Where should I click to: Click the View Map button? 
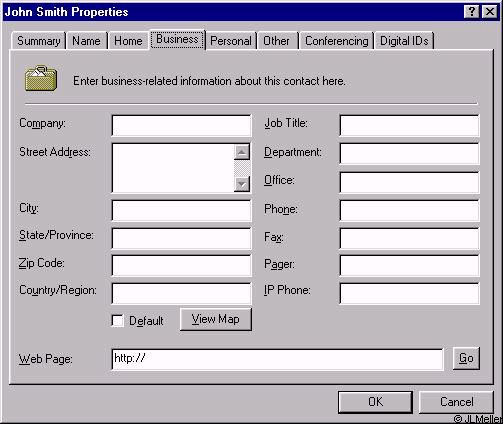click(216, 319)
